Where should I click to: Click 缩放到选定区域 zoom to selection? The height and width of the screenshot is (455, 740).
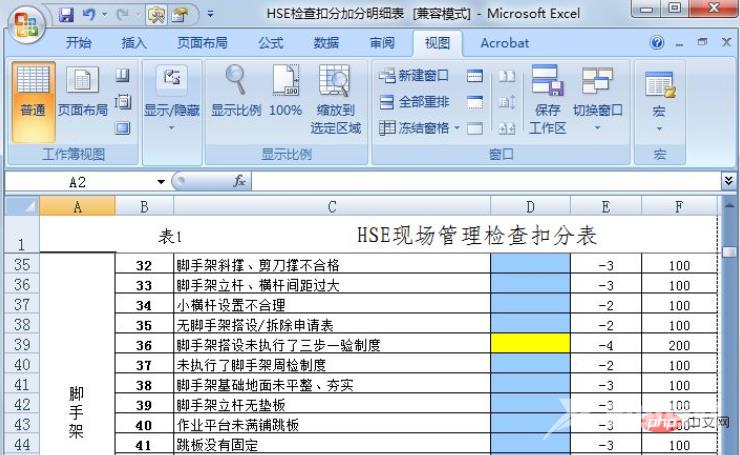[335, 100]
